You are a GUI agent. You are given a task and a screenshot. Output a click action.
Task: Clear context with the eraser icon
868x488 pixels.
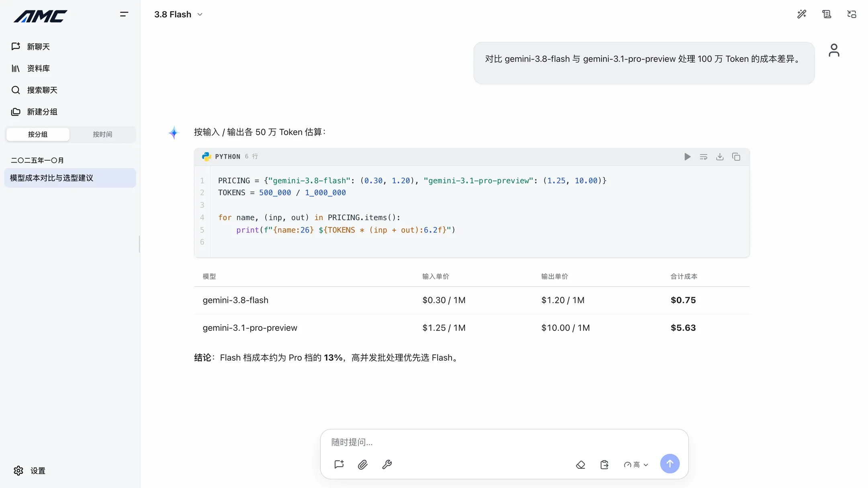coord(580,465)
